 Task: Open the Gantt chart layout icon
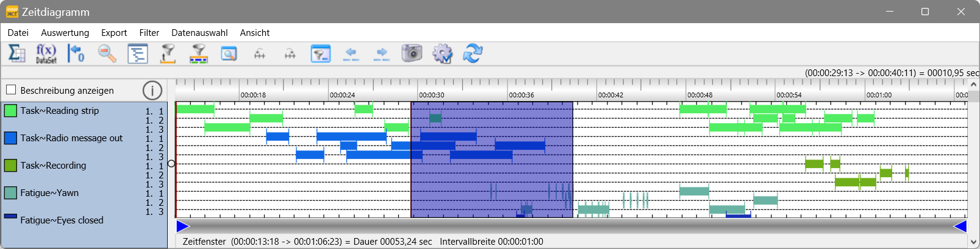point(138,54)
